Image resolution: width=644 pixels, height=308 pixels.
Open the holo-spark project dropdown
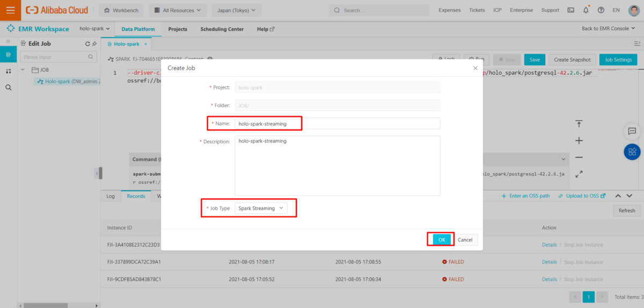pos(94,29)
